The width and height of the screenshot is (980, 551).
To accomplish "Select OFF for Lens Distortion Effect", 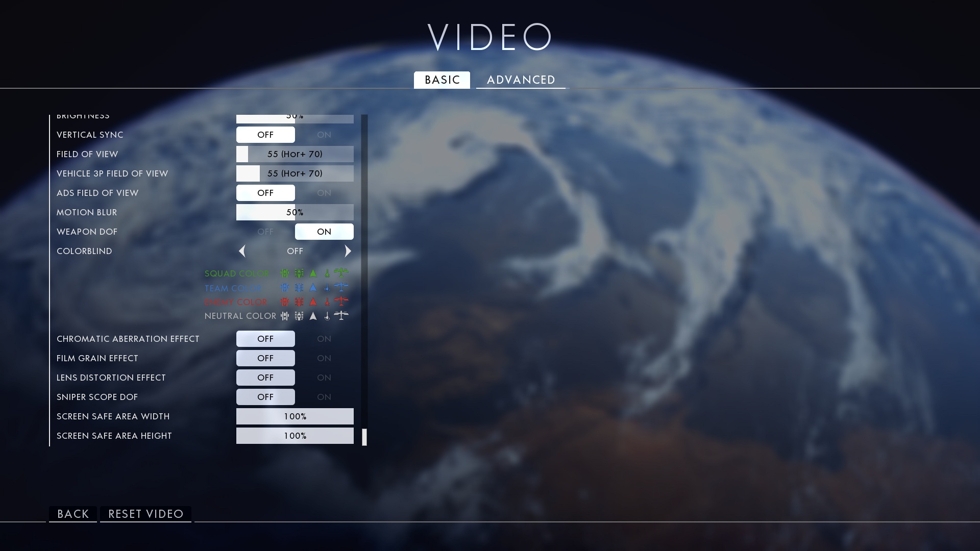I will click(x=265, y=378).
